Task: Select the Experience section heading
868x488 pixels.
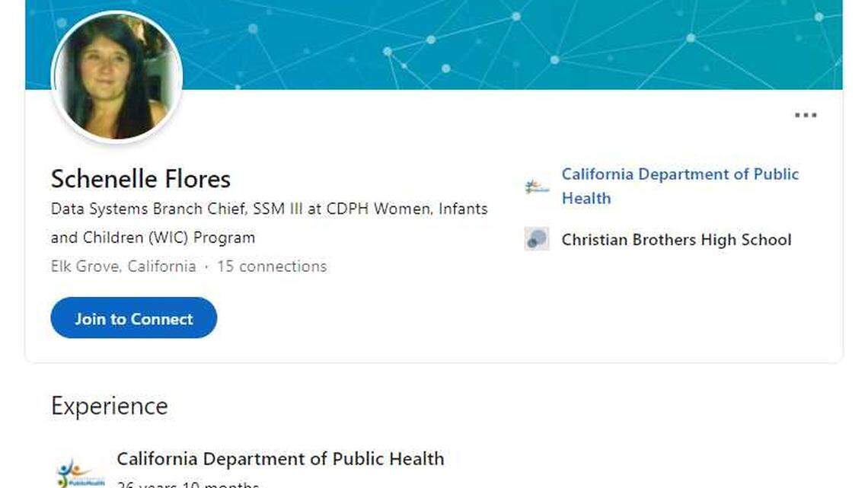Action: pyautogui.click(x=108, y=405)
